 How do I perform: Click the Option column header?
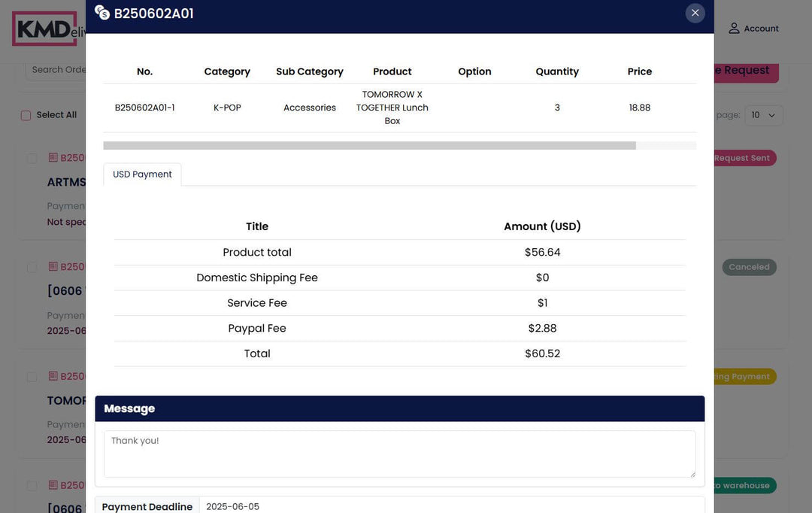[x=474, y=71]
